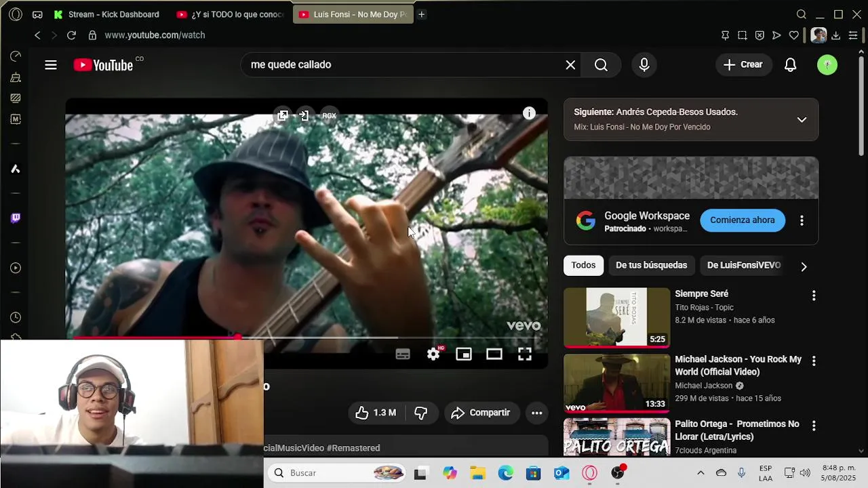
Task: Open the YouTube notifications bell
Action: (791, 65)
